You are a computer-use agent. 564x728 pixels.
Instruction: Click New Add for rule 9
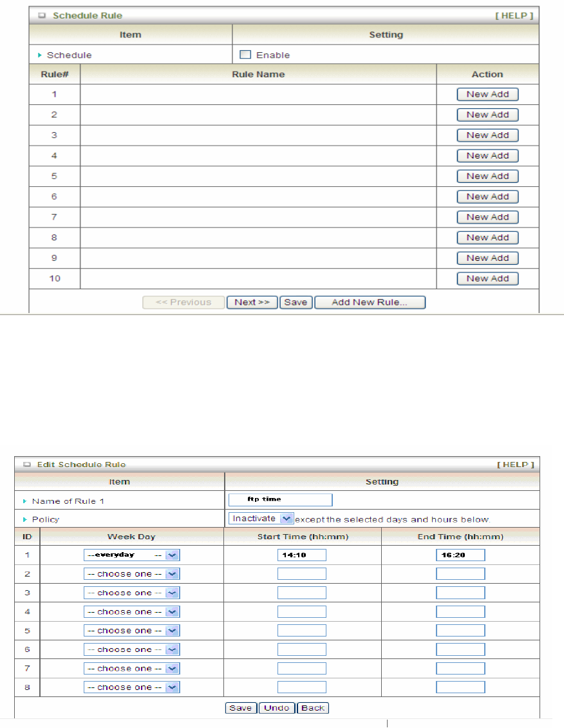tap(487, 258)
